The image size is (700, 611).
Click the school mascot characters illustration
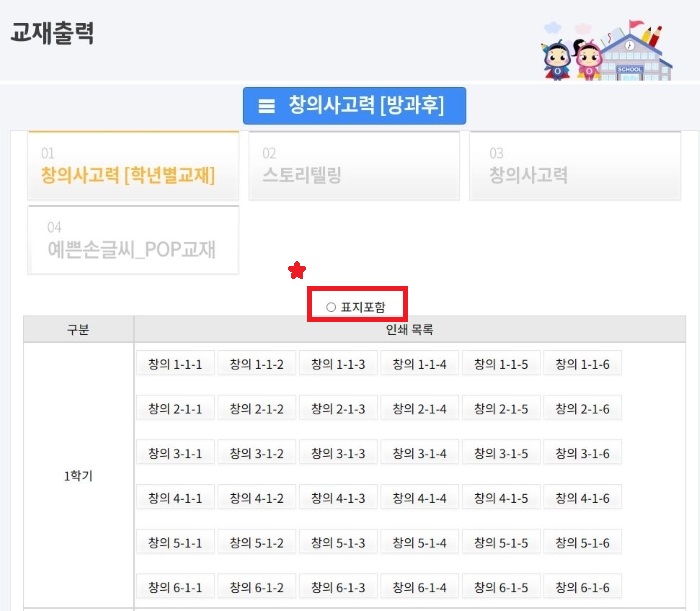click(606, 50)
